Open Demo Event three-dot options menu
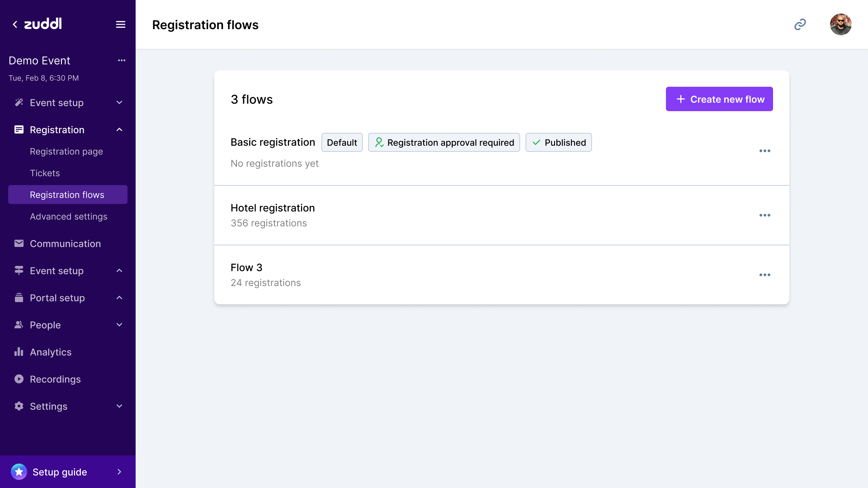Image resolution: width=868 pixels, height=488 pixels. click(x=122, y=60)
